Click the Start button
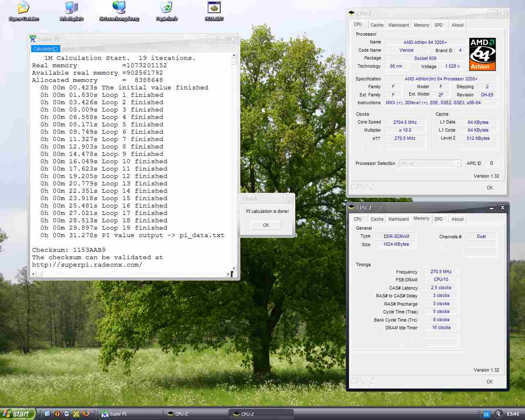525x420 pixels. pyautogui.click(x=18, y=414)
